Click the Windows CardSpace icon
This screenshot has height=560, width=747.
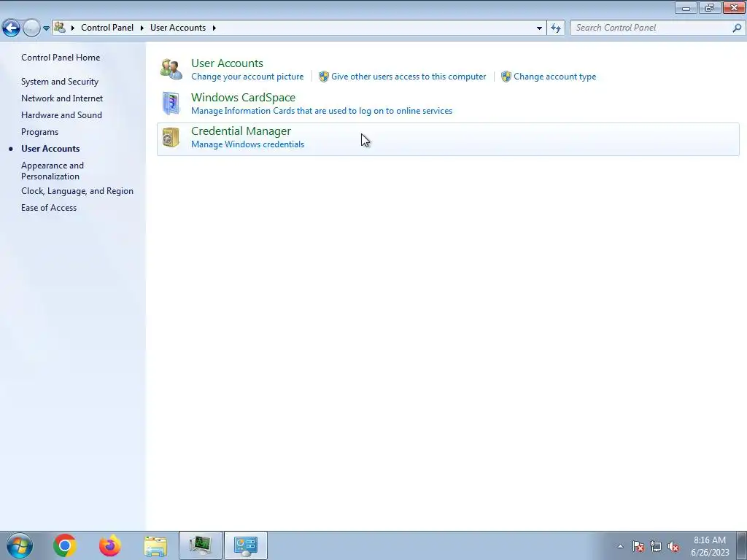171,104
